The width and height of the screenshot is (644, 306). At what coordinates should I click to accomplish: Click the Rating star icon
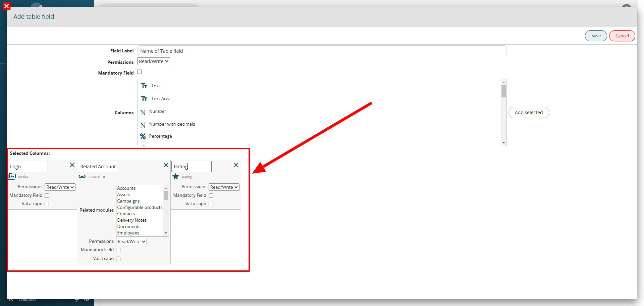coord(176,176)
